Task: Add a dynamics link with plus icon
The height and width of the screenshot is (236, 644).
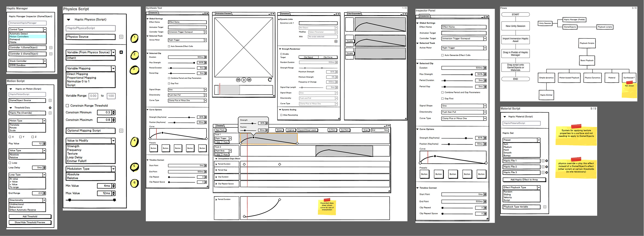Action: (336, 41)
